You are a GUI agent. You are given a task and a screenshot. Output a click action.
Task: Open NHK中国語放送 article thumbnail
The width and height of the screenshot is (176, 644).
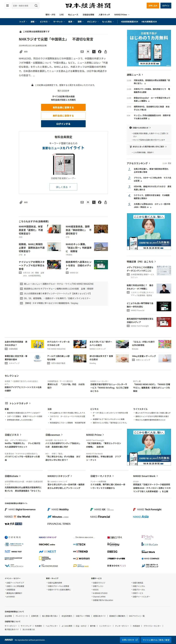[x=54, y=229]
